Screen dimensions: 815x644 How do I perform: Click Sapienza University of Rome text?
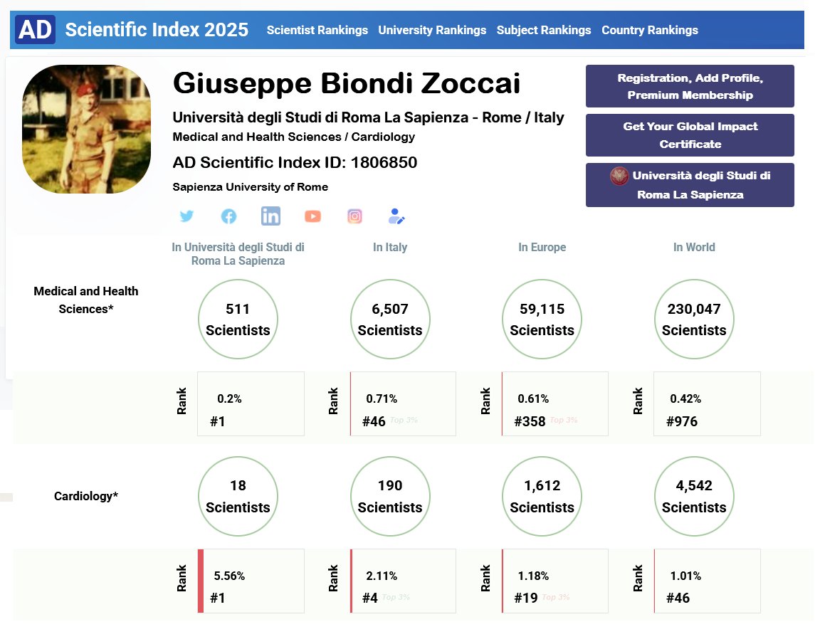point(250,186)
